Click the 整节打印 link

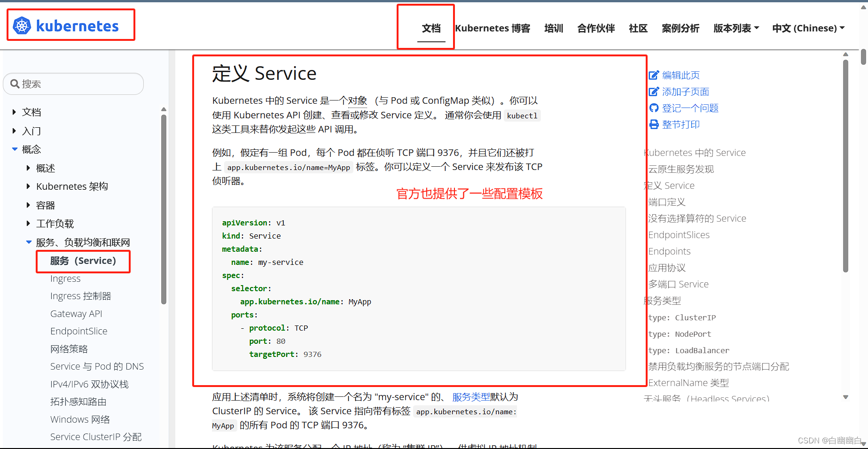point(681,124)
